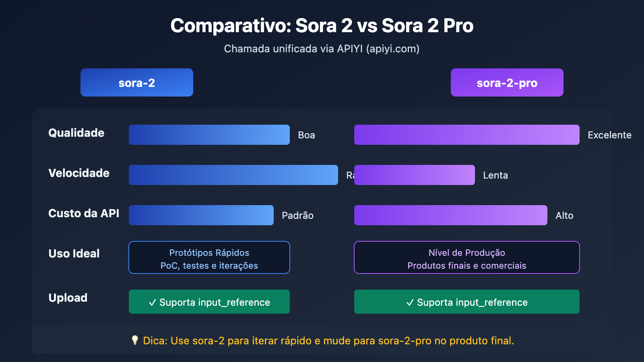Click the Velocidade row label

(x=79, y=173)
